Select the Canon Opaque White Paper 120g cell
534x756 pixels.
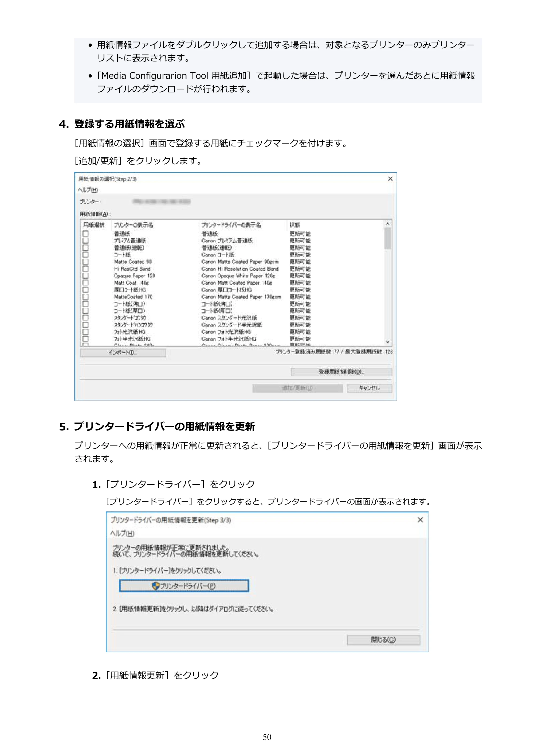coord(238,276)
